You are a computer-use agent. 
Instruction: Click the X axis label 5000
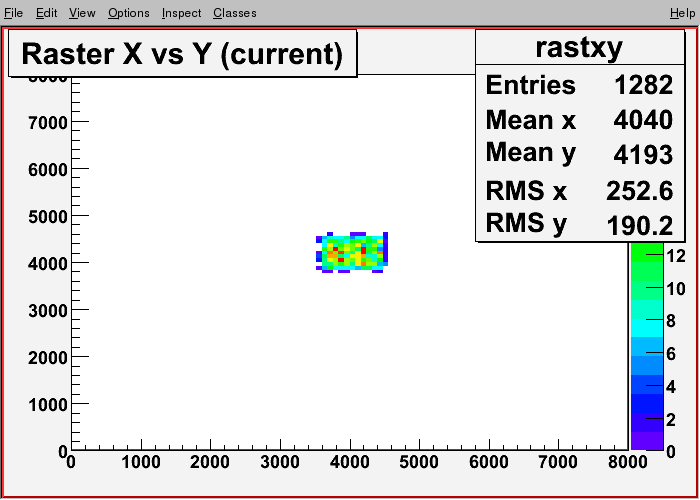coord(419,462)
